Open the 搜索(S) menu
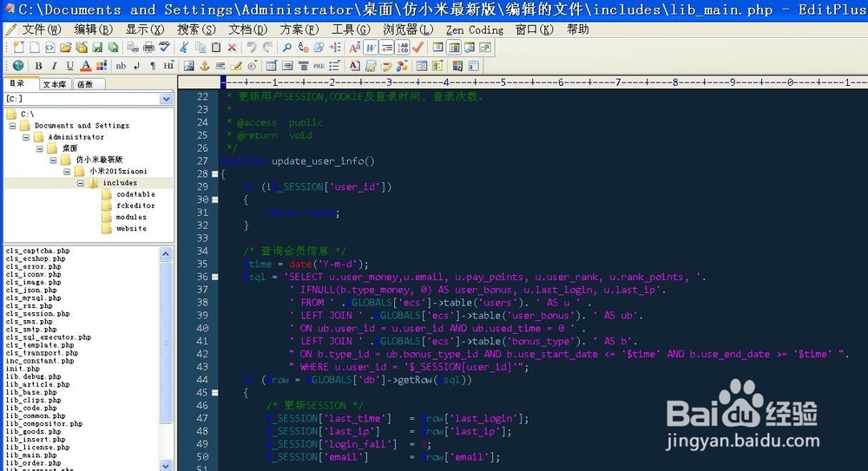This screenshot has width=868, height=471. tap(196, 29)
